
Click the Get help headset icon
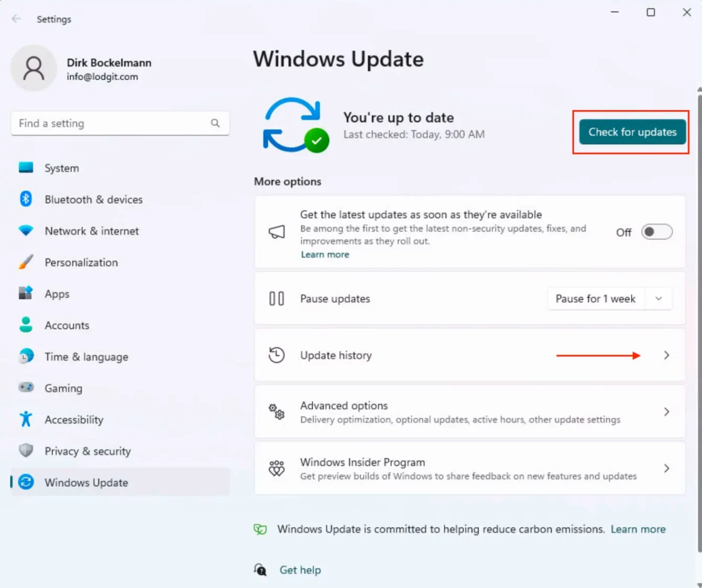(260, 570)
